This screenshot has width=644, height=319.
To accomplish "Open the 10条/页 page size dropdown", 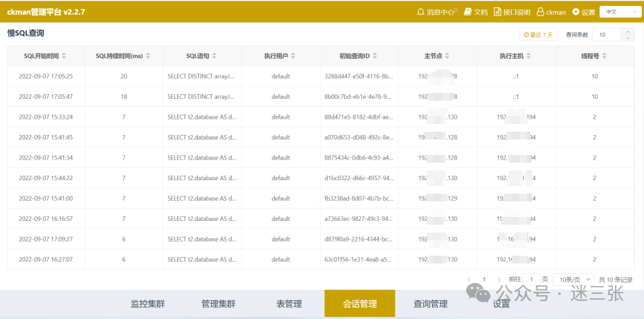I will (x=574, y=280).
